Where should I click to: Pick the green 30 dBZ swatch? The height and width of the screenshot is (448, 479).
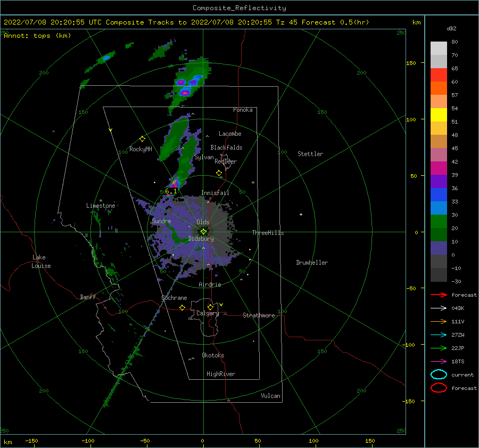point(439,222)
